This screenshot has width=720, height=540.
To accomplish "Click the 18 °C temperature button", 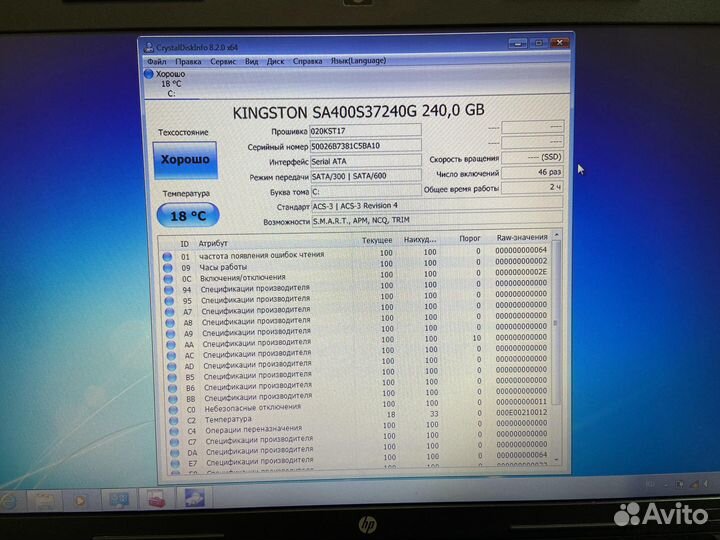I will (188, 215).
